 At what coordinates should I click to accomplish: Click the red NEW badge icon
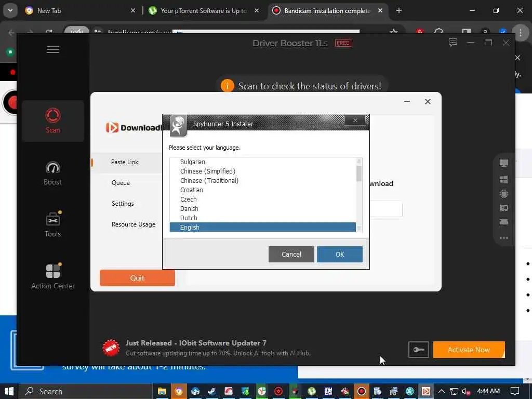pyautogui.click(x=111, y=348)
